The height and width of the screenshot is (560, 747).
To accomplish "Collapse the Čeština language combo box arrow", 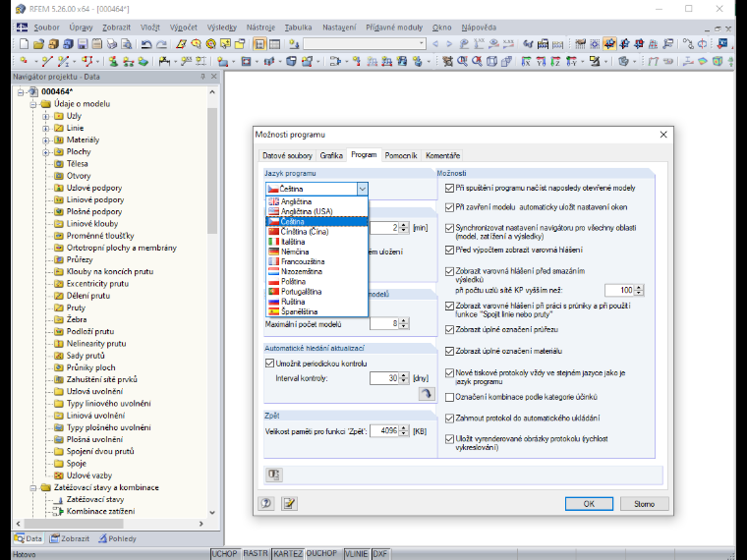I will [362, 189].
